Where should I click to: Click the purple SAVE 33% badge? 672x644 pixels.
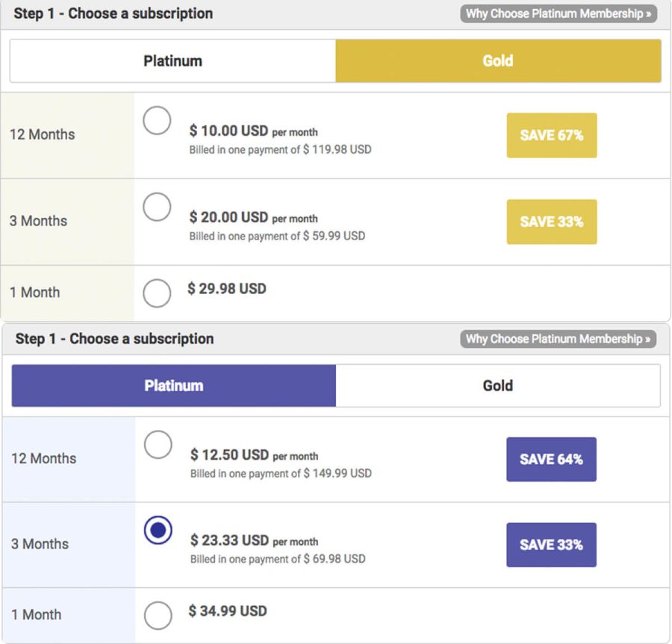(x=551, y=545)
